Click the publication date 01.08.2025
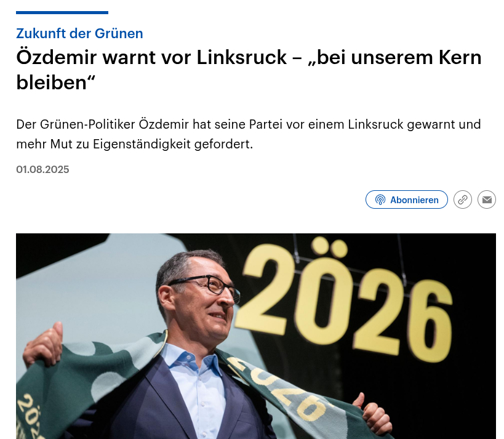504x439 pixels. pos(42,169)
